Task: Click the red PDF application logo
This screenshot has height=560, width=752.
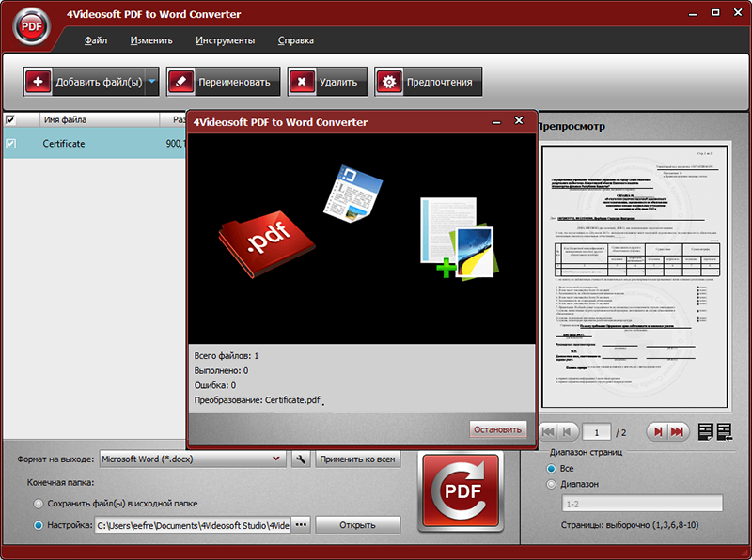Action: pyautogui.click(x=32, y=26)
